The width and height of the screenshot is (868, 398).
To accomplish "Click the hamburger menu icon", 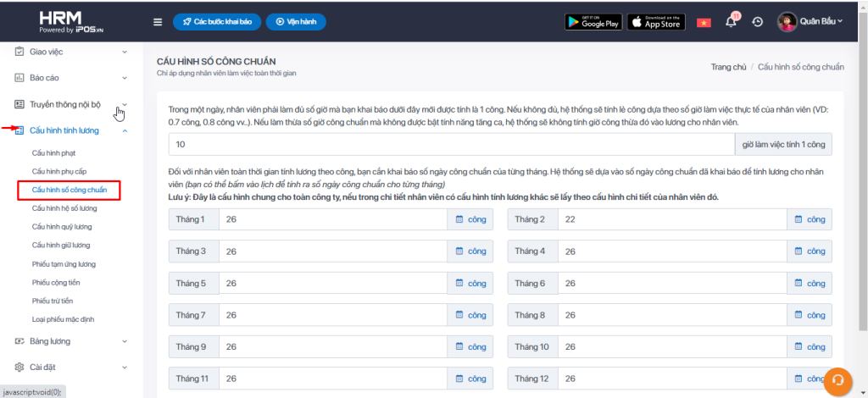I will (x=158, y=22).
